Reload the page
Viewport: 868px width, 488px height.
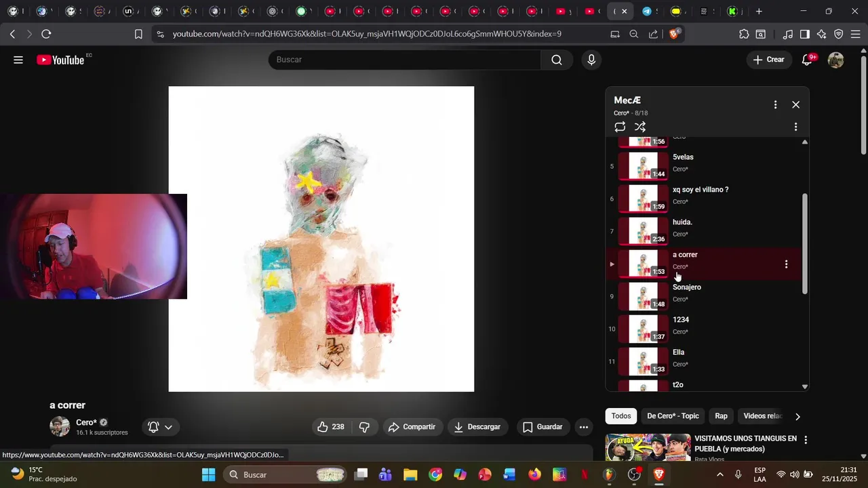(46, 34)
